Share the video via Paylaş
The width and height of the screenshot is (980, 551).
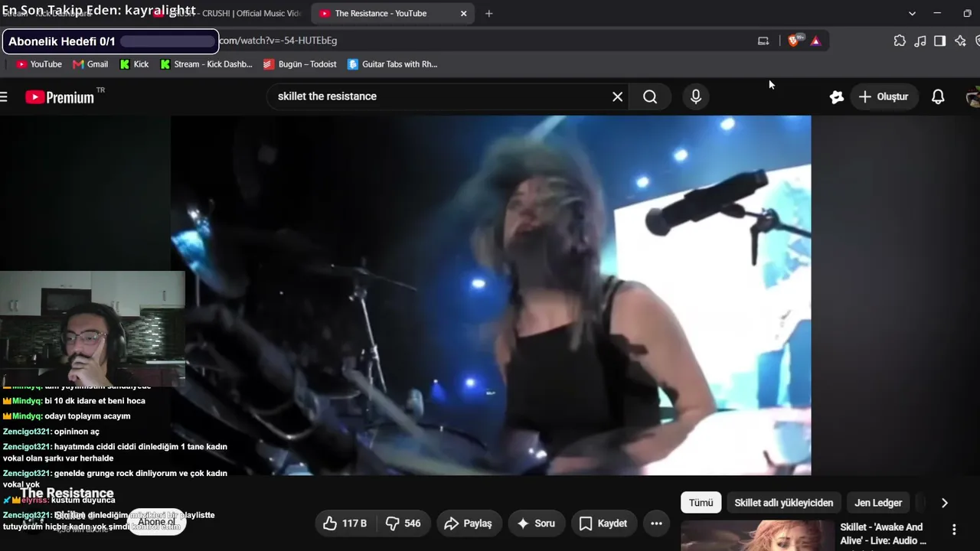coord(469,523)
